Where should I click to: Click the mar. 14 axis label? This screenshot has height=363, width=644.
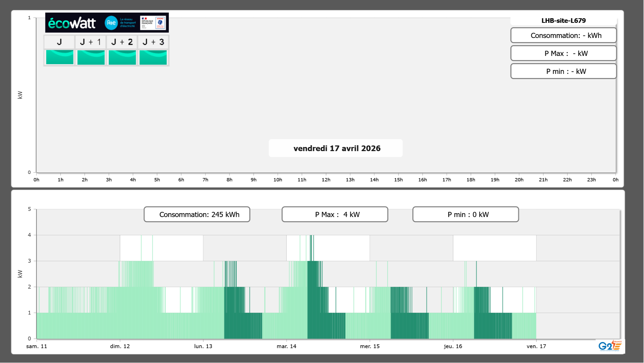click(x=286, y=346)
